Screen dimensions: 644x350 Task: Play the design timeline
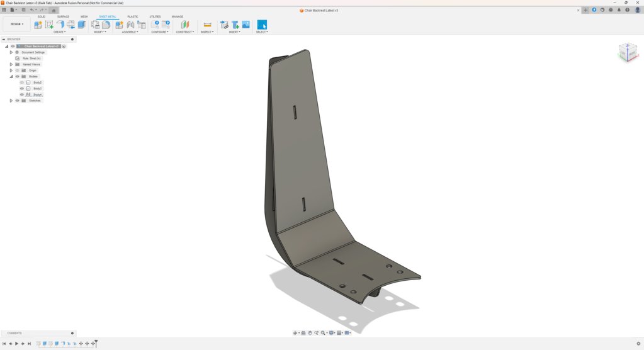click(17, 344)
